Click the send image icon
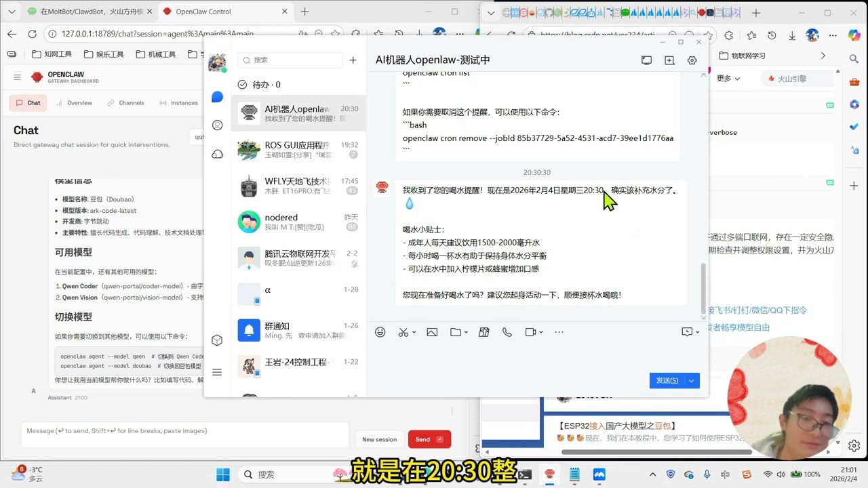 coord(432,332)
